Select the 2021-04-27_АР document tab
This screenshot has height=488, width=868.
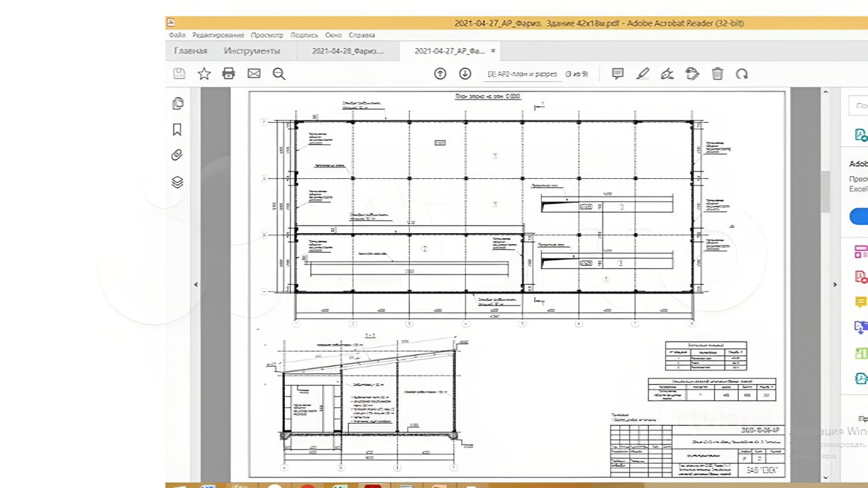[450, 51]
